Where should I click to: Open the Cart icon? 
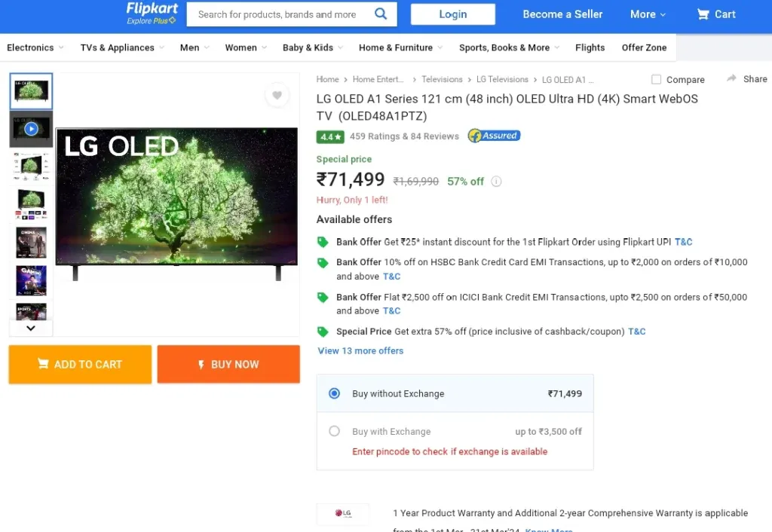(703, 14)
